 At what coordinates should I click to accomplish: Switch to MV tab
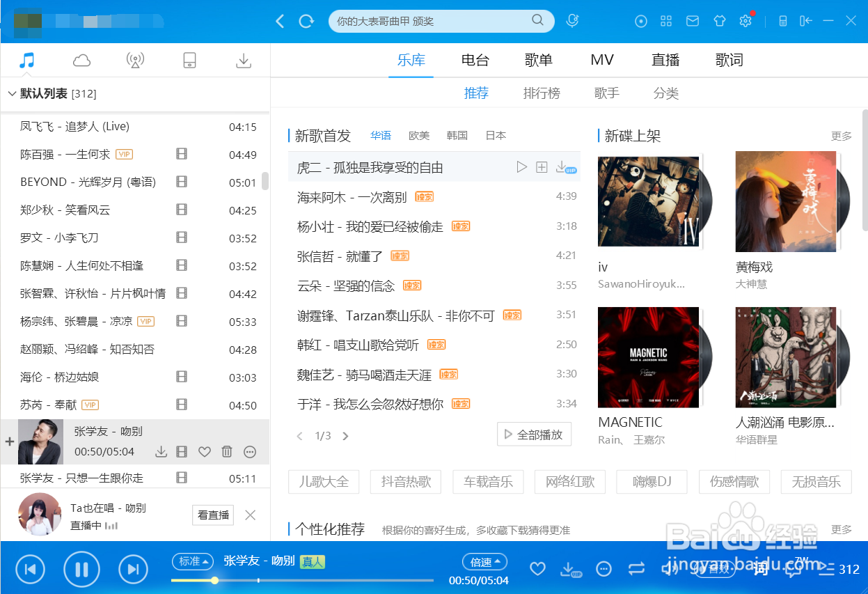coord(602,60)
